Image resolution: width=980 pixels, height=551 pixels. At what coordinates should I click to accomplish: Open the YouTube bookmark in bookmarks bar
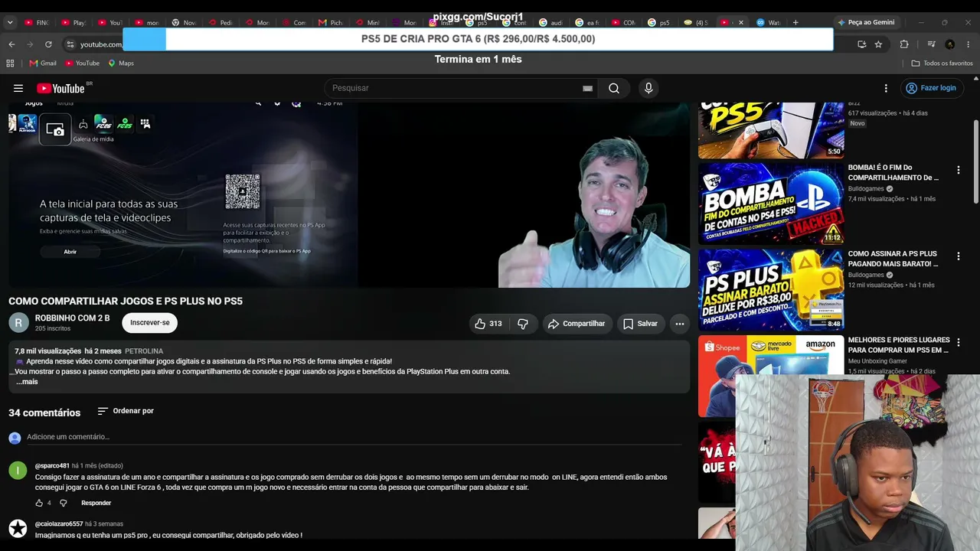(83, 63)
